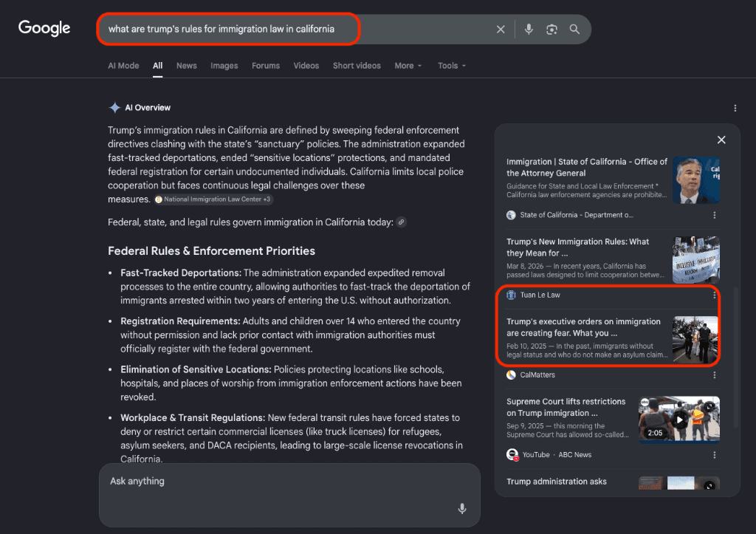This screenshot has height=534, width=756.
Task: Click the 'AI Overview' label text
Action: pos(148,108)
